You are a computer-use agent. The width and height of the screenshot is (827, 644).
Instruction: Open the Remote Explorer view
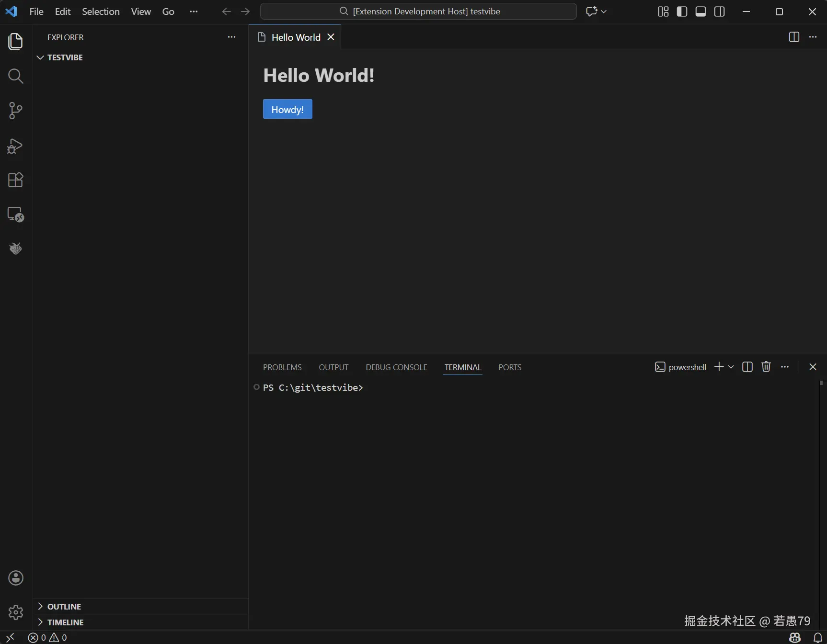pyautogui.click(x=16, y=215)
